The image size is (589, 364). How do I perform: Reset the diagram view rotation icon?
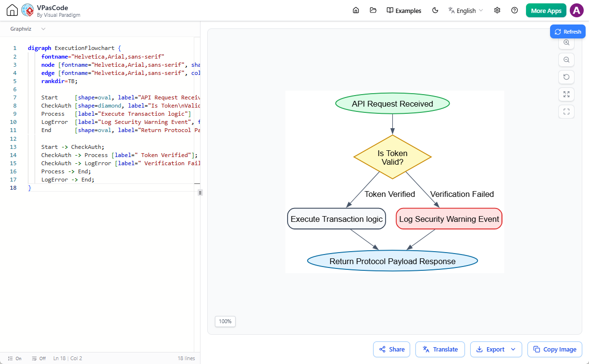pyautogui.click(x=566, y=77)
